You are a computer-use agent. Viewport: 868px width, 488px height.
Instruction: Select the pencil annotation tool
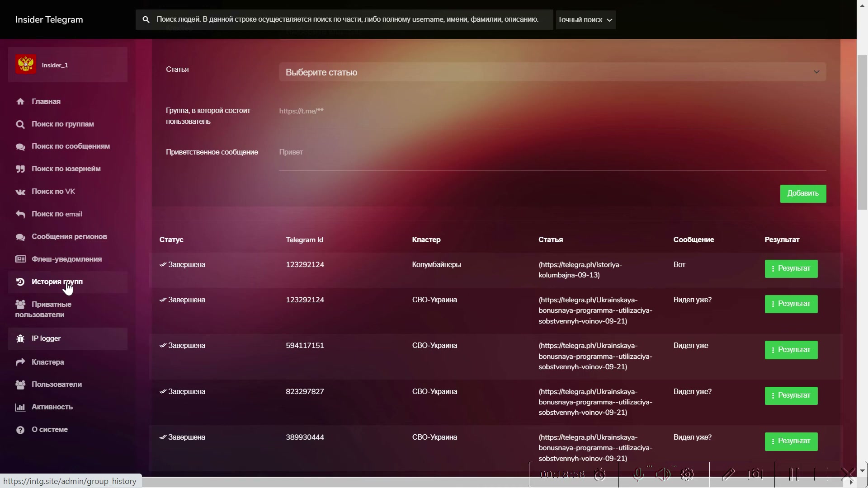(x=728, y=474)
